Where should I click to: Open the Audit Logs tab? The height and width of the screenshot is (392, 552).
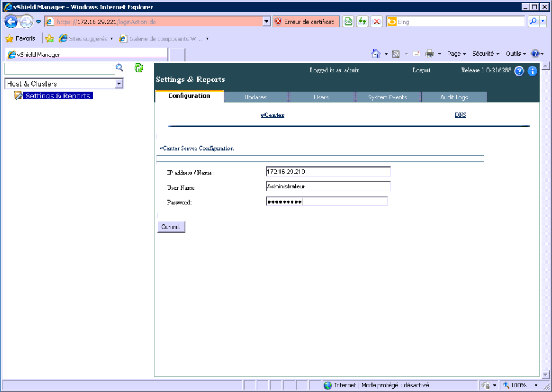click(454, 97)
